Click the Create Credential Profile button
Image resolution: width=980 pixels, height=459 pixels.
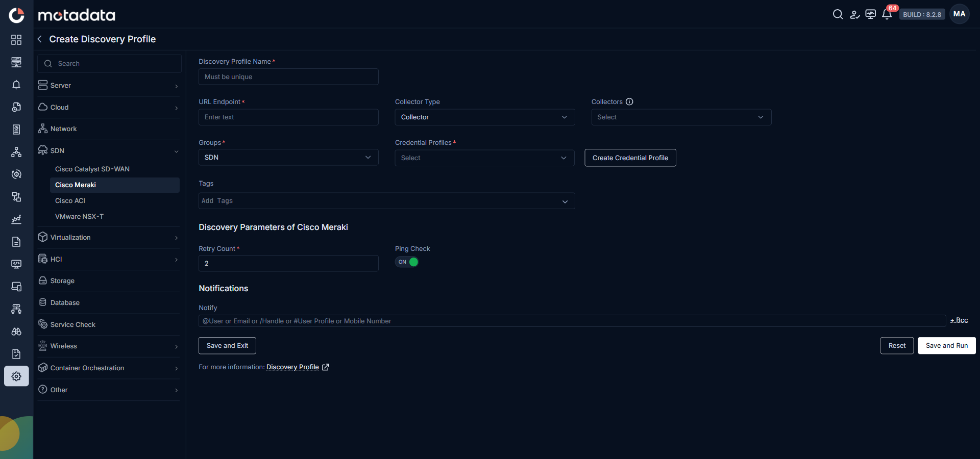coord(630,158)
